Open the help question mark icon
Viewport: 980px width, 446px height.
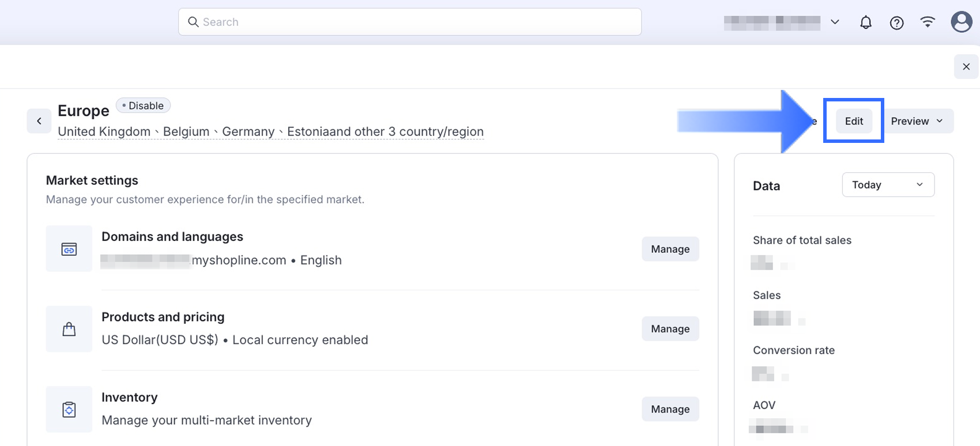(896, 22)
